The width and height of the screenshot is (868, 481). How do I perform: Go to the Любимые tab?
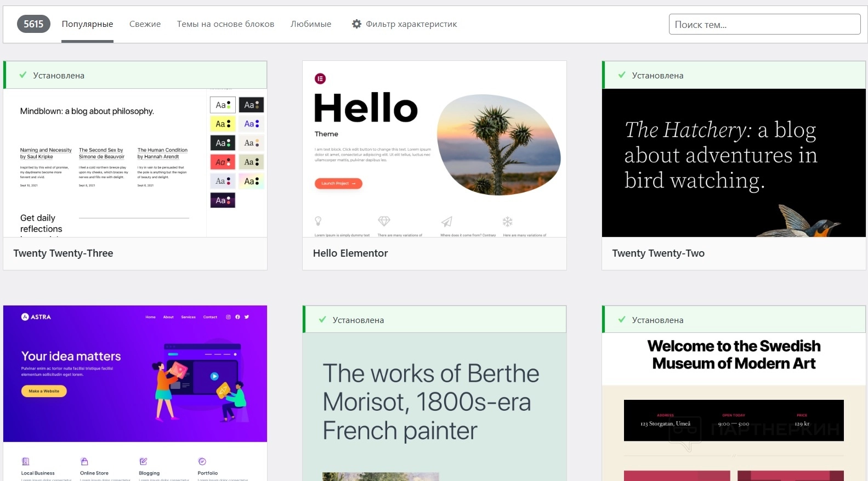click(x=311, y=24)
